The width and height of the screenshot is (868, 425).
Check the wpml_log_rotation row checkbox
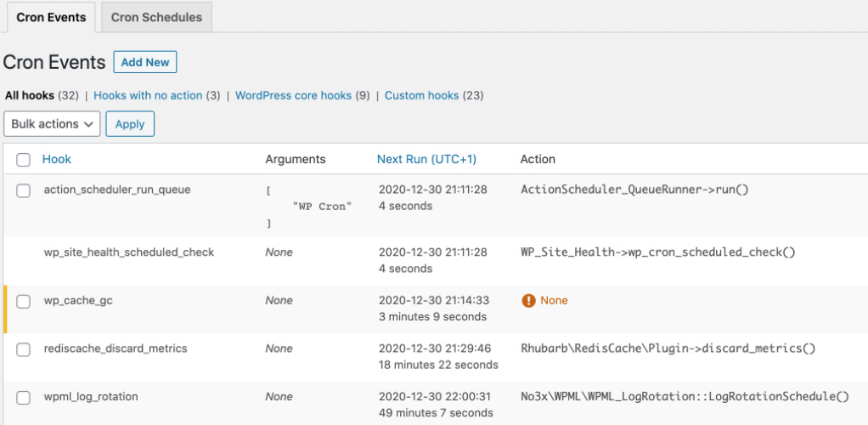point(23,398)
